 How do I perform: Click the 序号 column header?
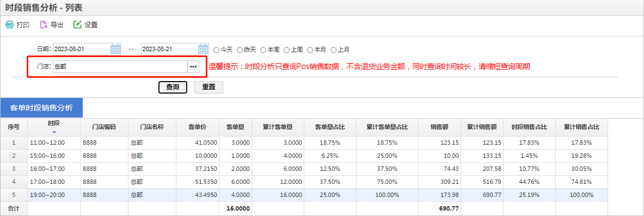14,127
